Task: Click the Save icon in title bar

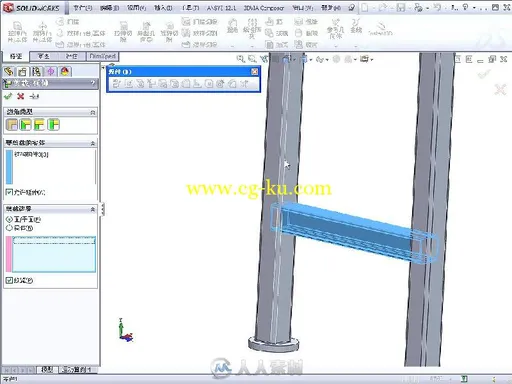Action: pyautogui.click(x=402, y=7)
